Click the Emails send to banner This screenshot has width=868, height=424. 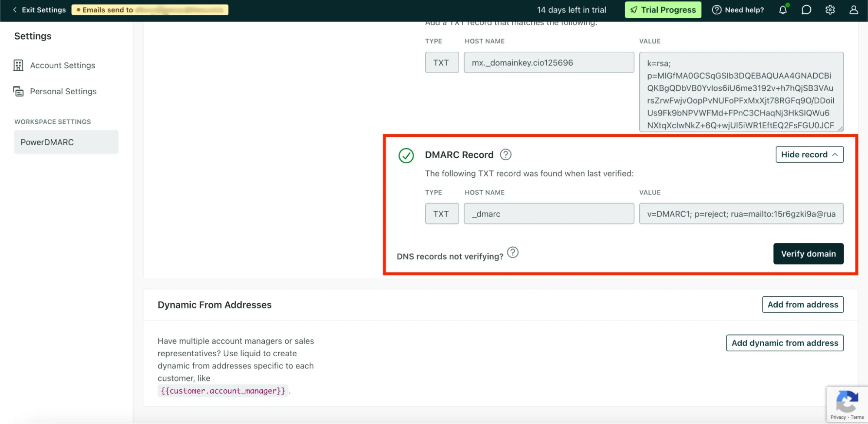150,10
